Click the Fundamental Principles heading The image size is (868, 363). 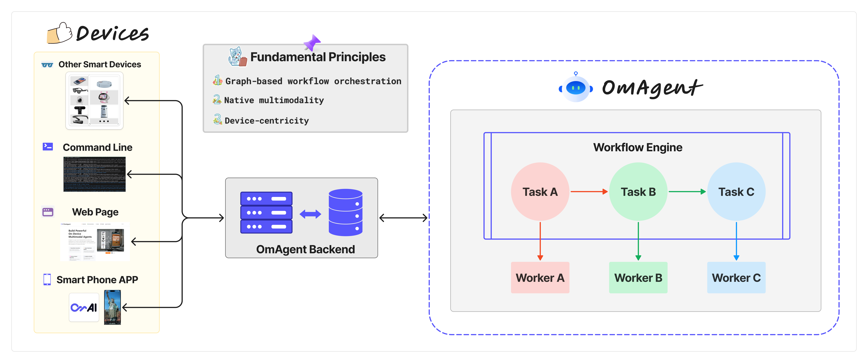click(x=318, y=57)
